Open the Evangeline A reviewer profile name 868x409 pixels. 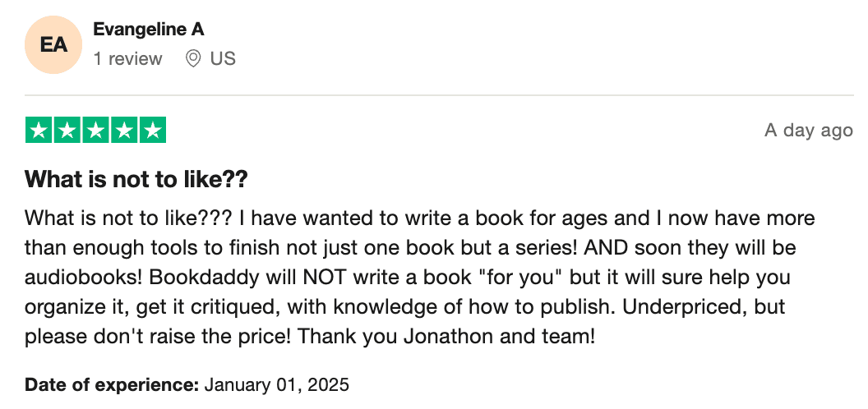tap(149, 30)
